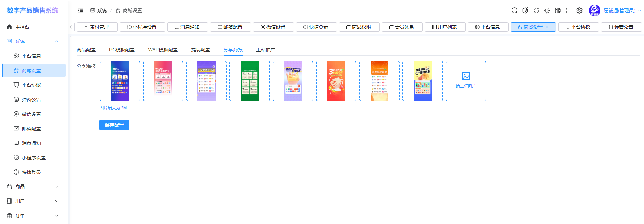Switch to the 提现配置 tab
The height and width of the screenshot is (224, 644).
point(200,50)
